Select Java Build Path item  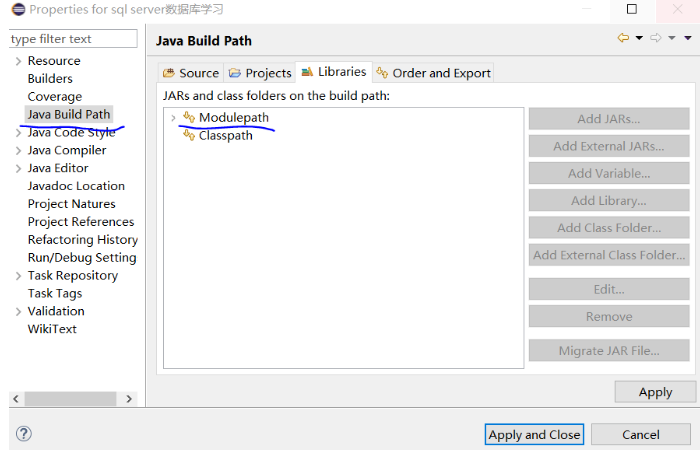pyautogui.click(x=69, y=114)
